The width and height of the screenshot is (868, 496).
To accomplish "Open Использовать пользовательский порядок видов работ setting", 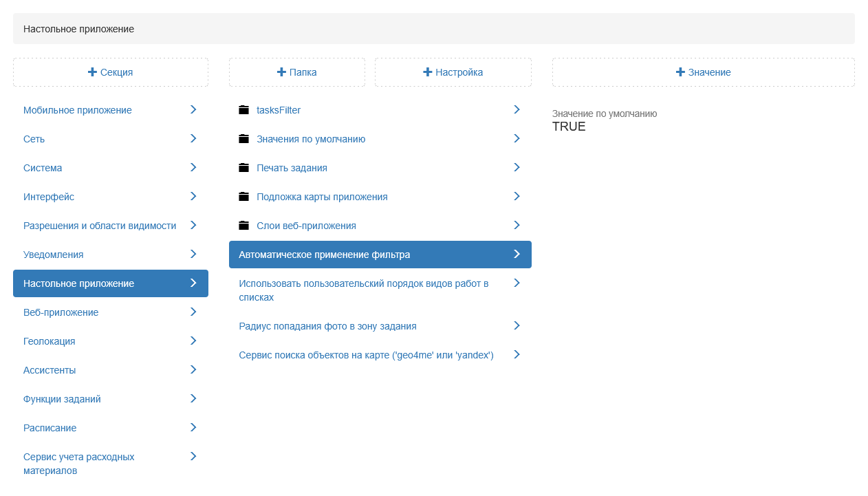I will point(363,290).
